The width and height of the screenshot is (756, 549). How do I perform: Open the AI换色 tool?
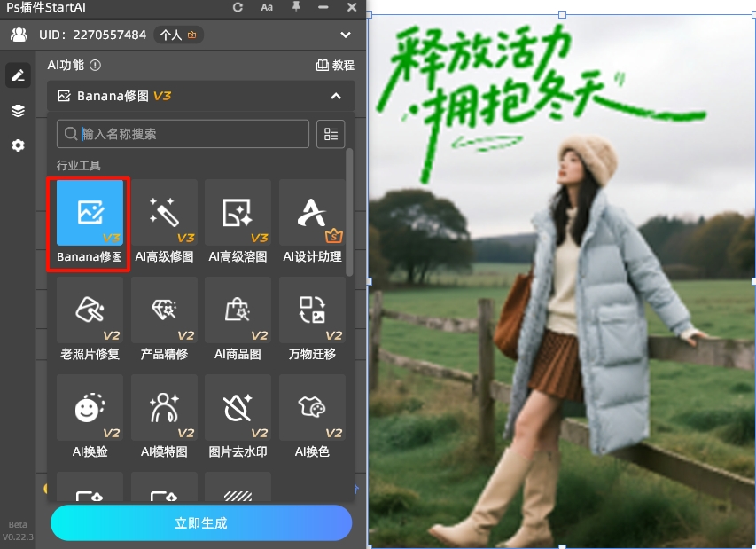click(x=312, y=408)
